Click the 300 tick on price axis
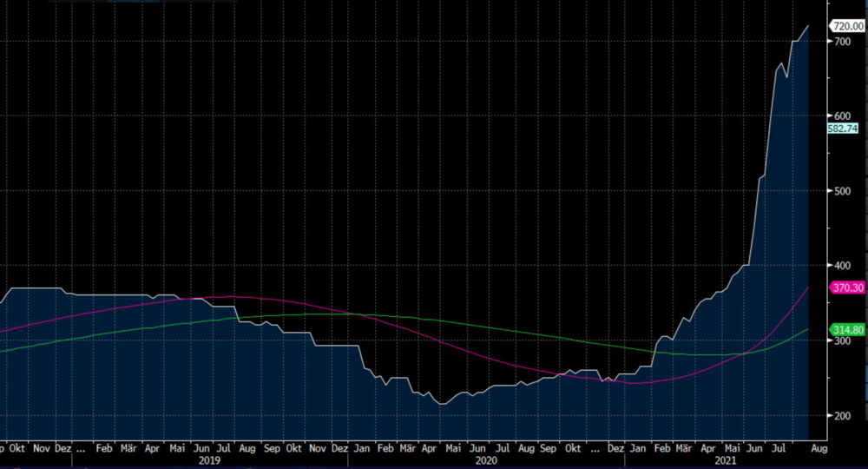 (x=842, y=340)
